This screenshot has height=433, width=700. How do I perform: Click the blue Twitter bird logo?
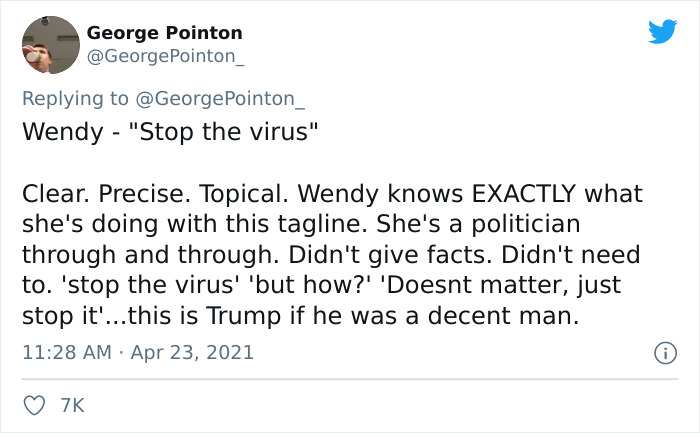pos(661,31)
